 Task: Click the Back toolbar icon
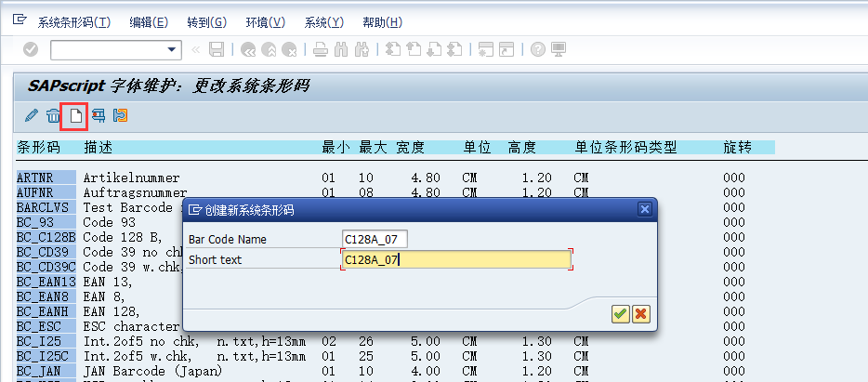click(x=248, y=50)
